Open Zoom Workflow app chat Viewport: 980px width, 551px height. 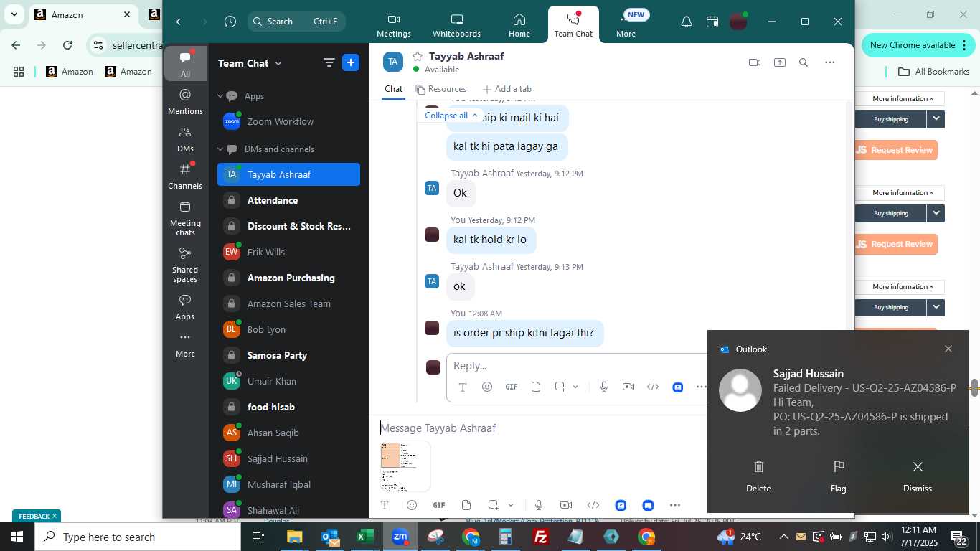[288, 122]
